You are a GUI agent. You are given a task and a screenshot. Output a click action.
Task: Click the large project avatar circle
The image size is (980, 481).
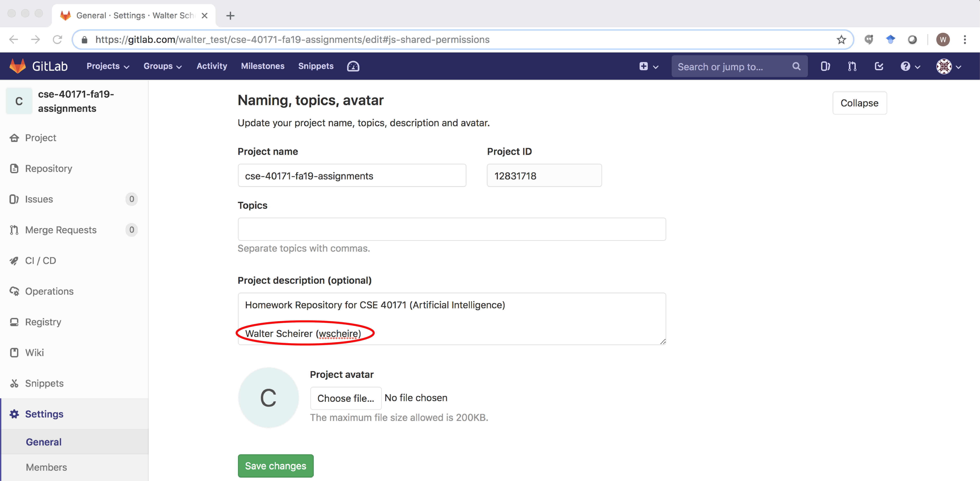269,398
